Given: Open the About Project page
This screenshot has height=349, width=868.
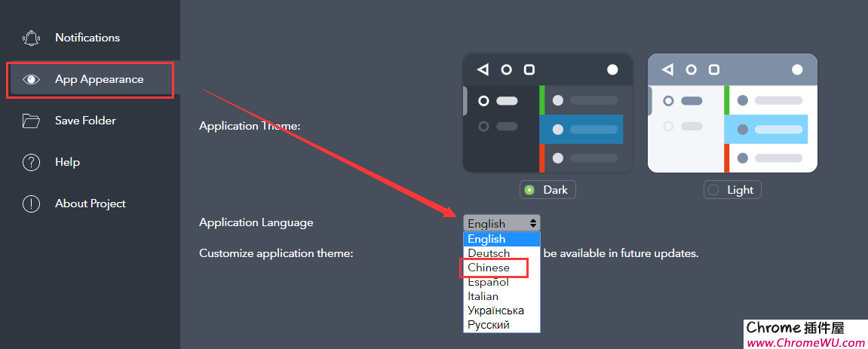Looking at the screenshot, I should click(90, 204).
